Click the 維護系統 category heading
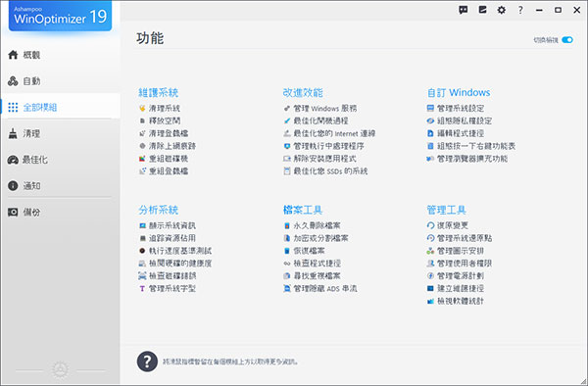 pos(158,92)
